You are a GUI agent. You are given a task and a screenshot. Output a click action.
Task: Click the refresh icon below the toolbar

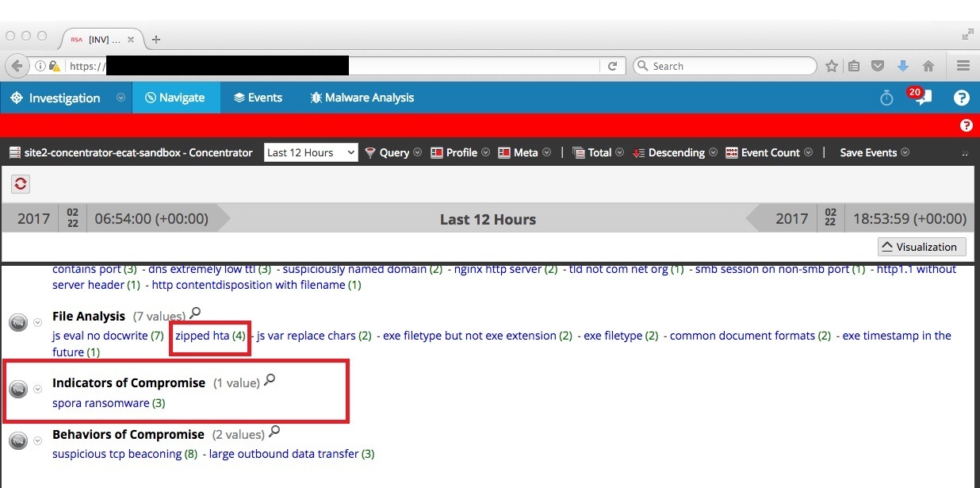point(20,183)
